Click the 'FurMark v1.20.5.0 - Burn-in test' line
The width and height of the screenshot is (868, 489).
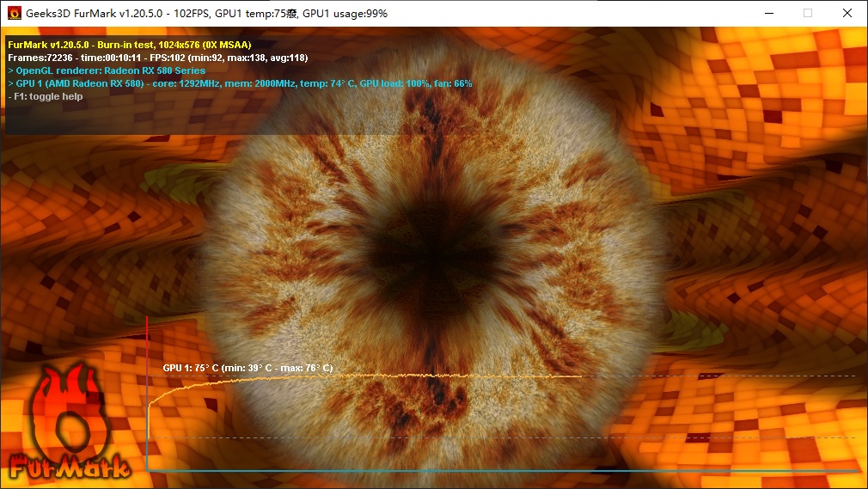[x=130, y=45]
